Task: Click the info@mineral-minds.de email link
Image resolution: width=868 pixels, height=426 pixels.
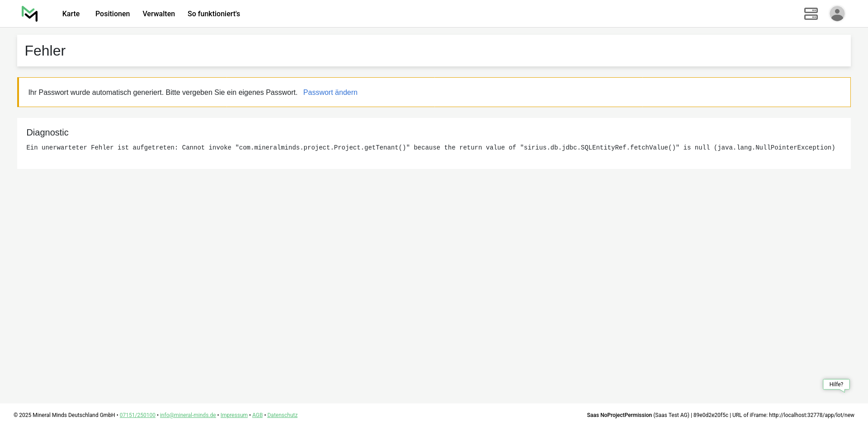Action: point(188,415)
